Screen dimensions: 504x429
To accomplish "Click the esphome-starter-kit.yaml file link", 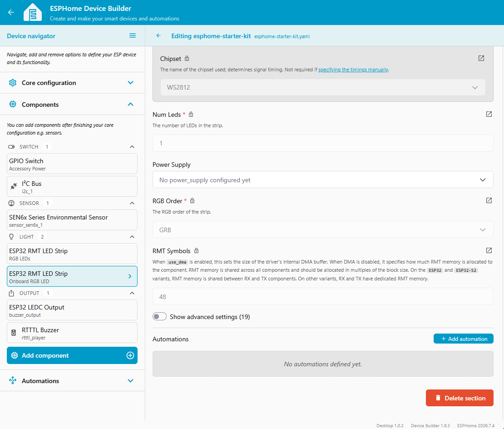I will (x=282, y=36).
